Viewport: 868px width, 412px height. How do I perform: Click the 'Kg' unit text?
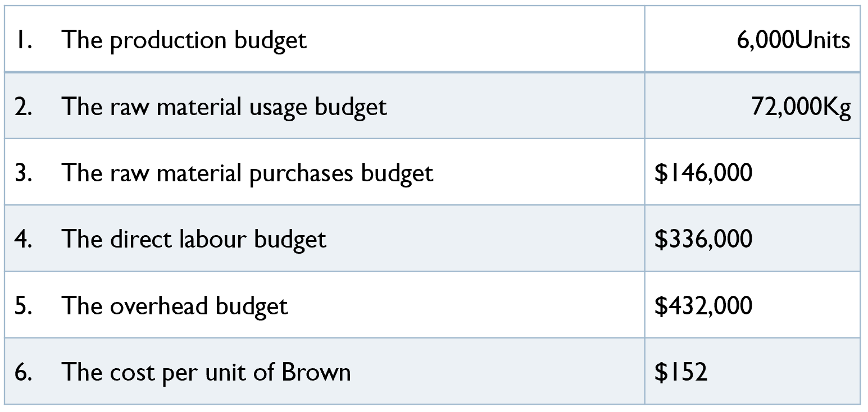837,107
